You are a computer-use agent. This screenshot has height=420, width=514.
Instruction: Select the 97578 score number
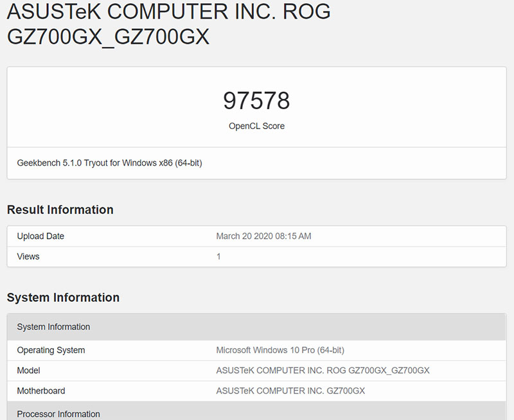coord(256,101)
